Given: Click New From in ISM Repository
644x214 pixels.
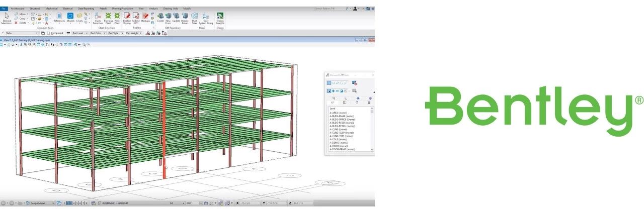Looking at the screenshot, I should pyautogui.click(x=169, y=19).
